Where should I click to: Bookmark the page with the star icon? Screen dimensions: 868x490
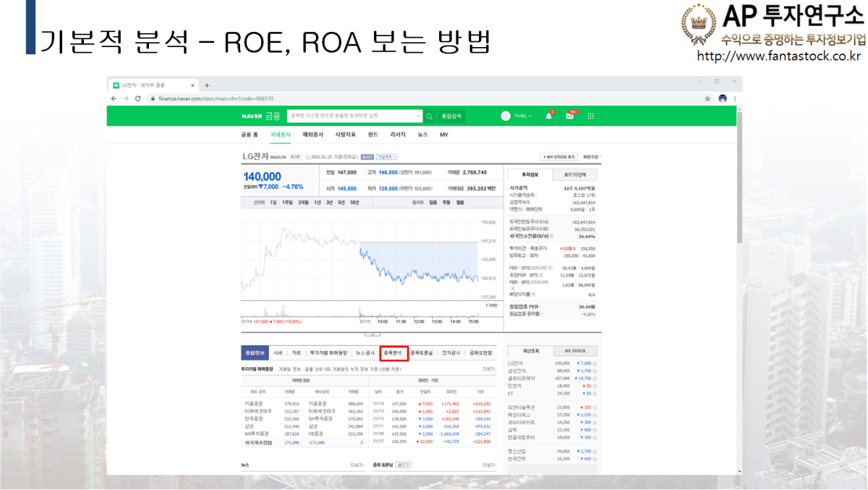(x=707, y=98)
